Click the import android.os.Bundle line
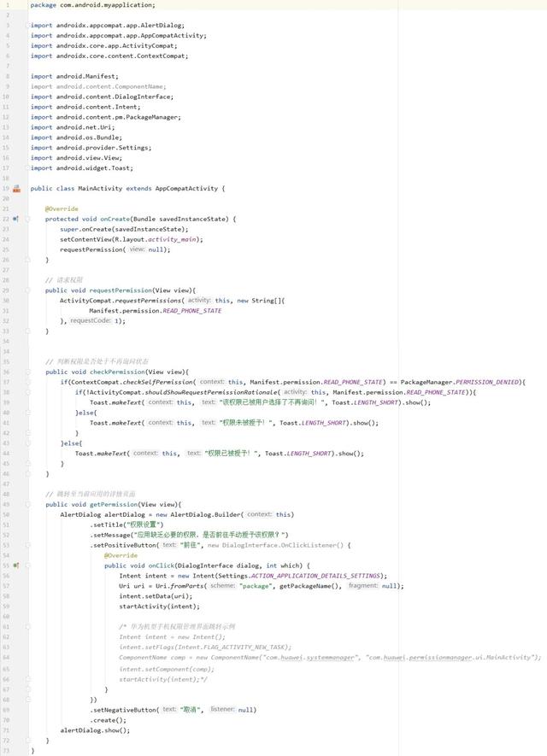Viewport: 547px width, 756px height. (76, 138)
